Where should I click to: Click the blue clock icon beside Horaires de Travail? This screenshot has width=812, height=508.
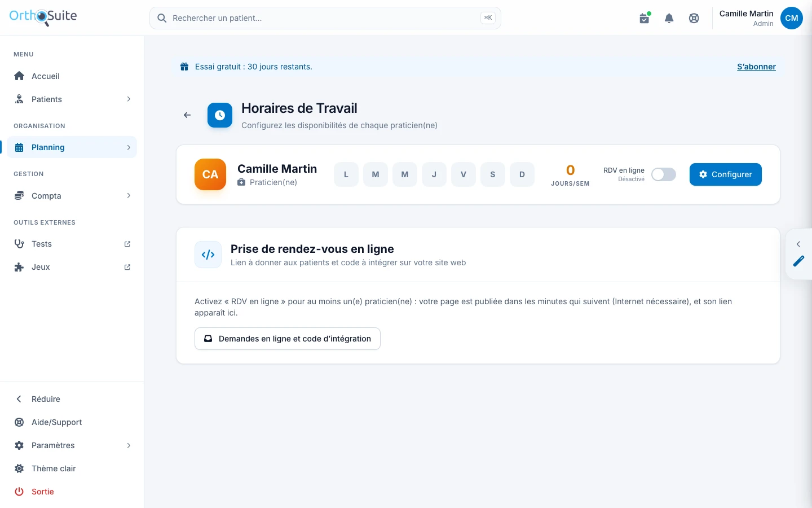tap(220, 115)
